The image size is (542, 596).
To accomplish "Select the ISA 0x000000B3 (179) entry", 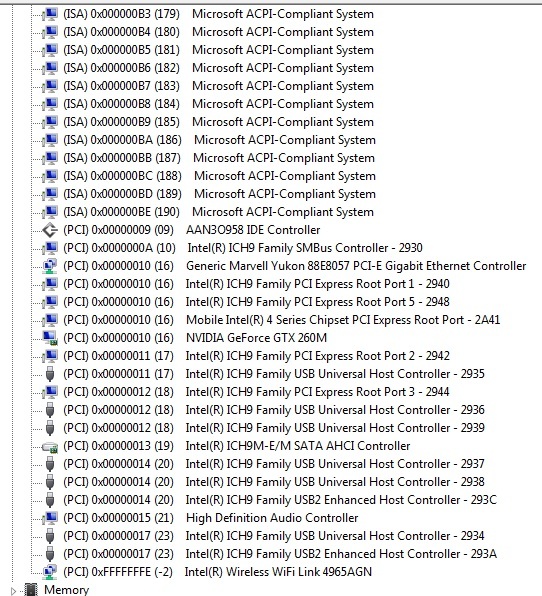I will 219,14.
